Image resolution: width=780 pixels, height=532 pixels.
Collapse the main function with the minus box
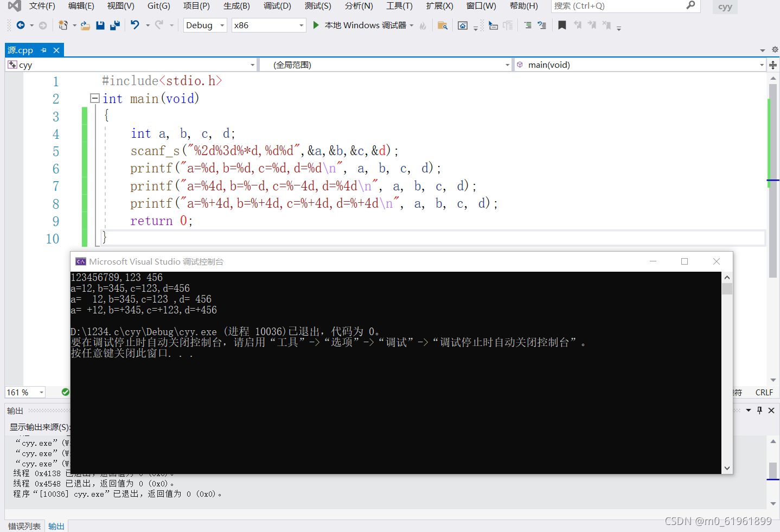95,98
